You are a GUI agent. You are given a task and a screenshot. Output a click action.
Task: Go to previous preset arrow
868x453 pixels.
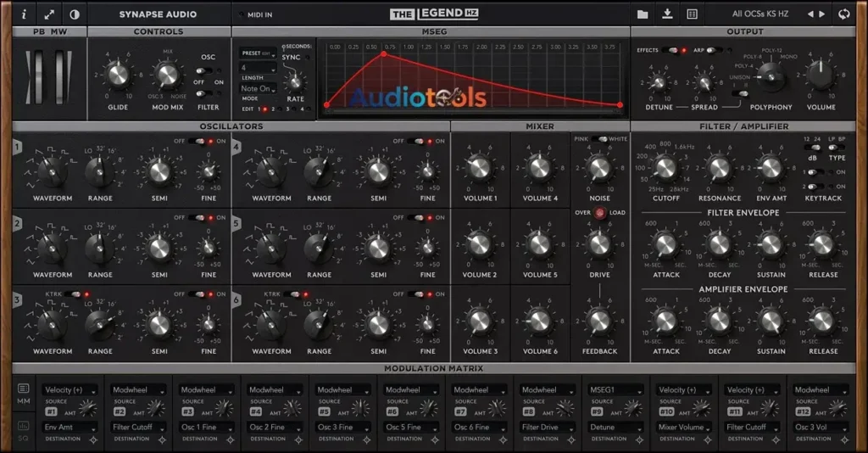pyautogui.click(x=810, y=14)
